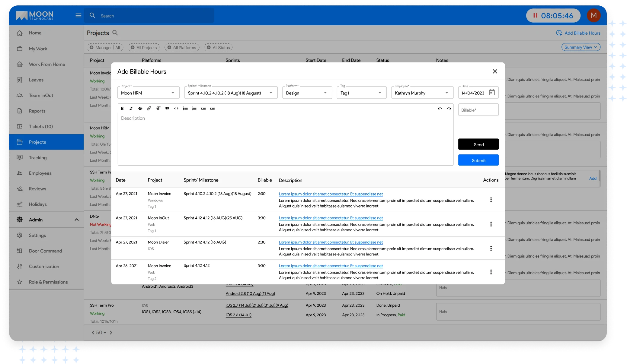Redo edit in description editor
The image size is (627, 364).
[x=449, y=109]
